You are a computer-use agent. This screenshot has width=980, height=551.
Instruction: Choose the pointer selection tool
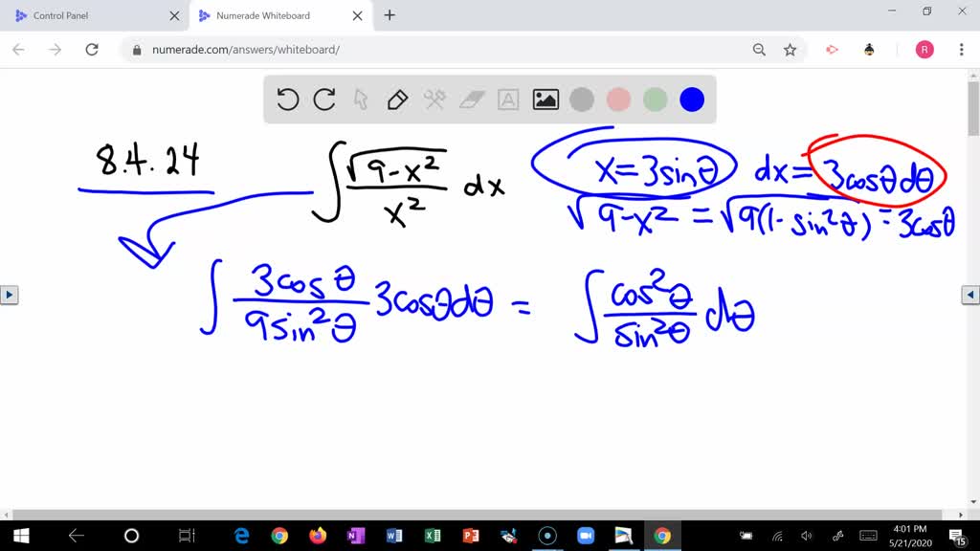(x=361, y=99)
